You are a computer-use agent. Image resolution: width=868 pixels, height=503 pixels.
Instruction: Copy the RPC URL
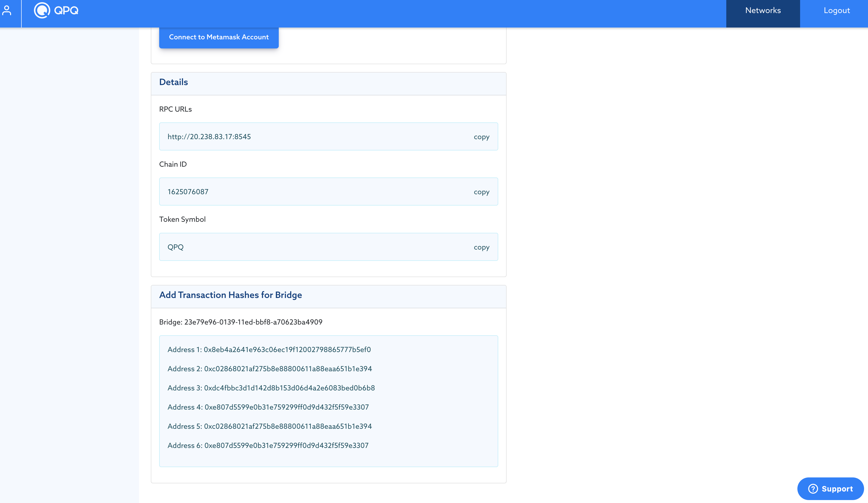tap(481, 137)
